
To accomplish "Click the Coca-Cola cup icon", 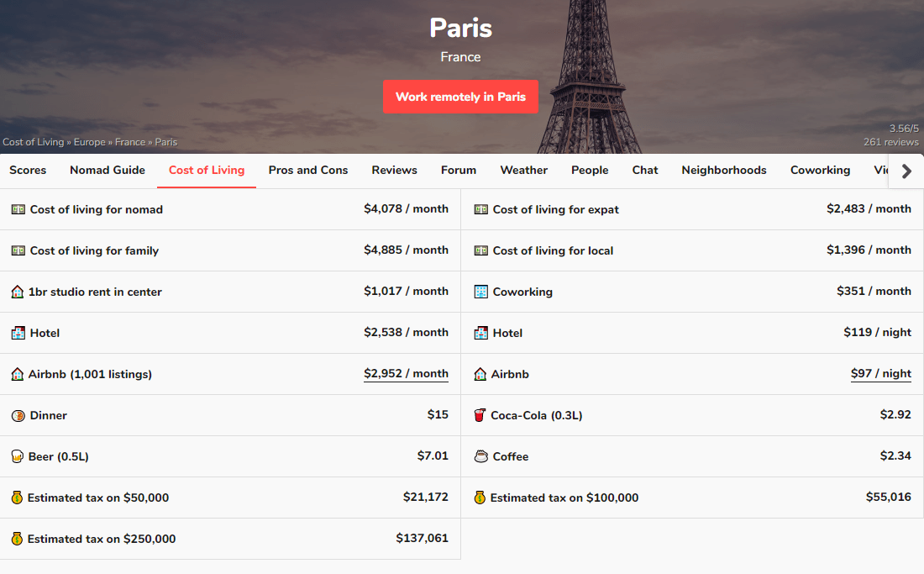I will [480, 415].
